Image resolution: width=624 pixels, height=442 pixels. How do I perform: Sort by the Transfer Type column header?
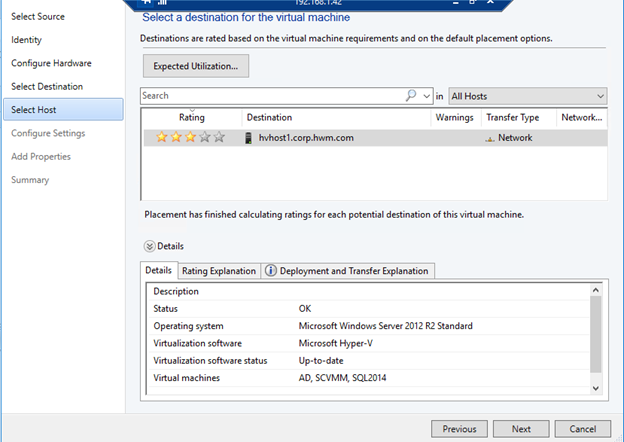pos(519,117)
